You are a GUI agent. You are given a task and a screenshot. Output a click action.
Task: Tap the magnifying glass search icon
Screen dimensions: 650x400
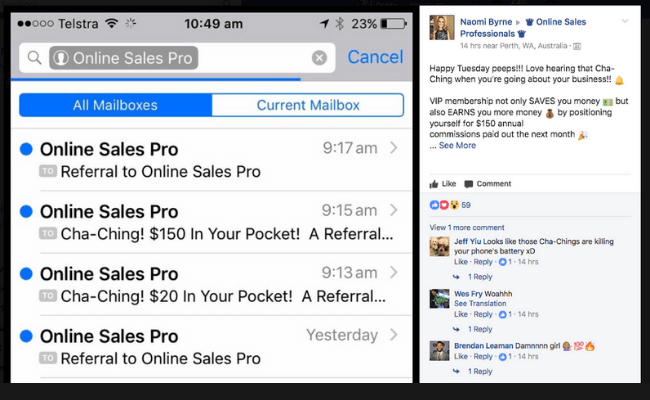point(34,58)
